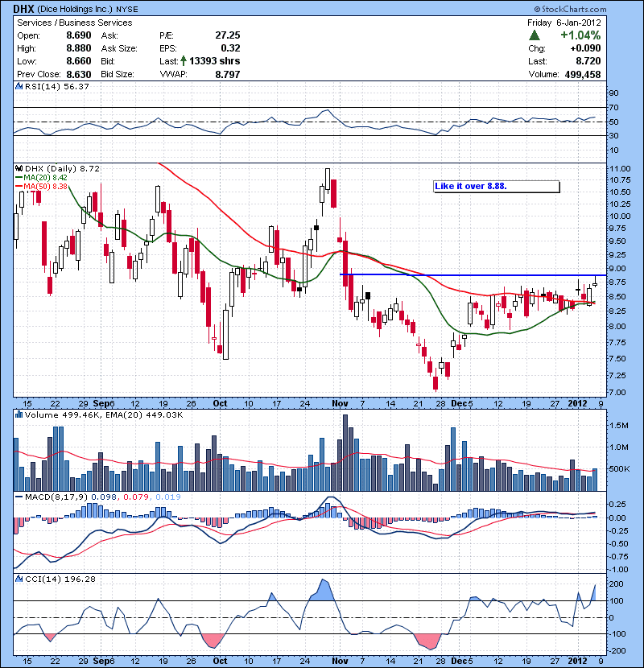The width and height of the screenshot is (644, 668).
Task: Click the Last price 8.720
Action: (x=588, y=61)
